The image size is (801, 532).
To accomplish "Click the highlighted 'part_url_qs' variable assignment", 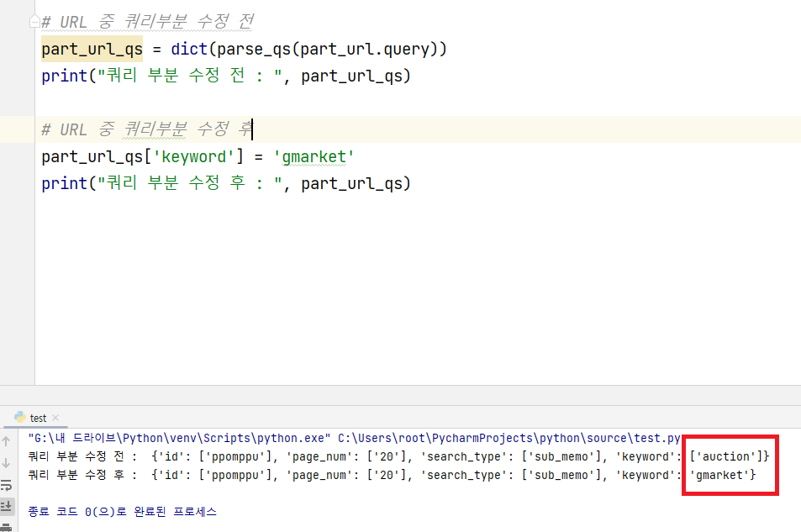I will [x=92, y=49].
